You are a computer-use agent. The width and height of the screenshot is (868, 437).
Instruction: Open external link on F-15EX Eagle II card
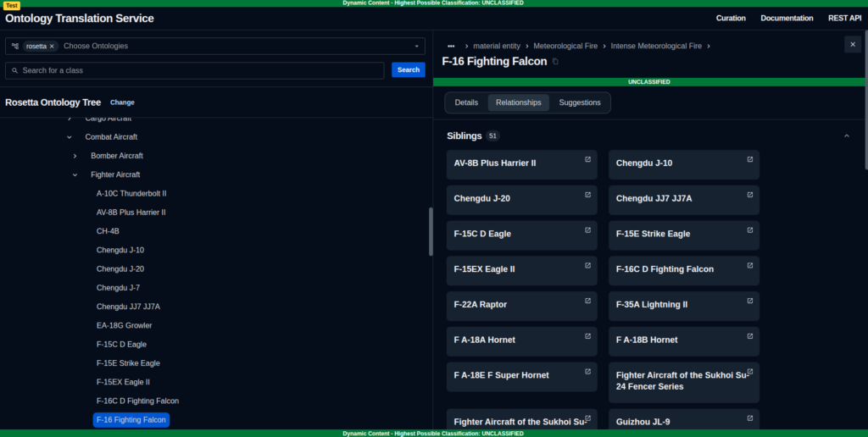[x=588, y=266]
